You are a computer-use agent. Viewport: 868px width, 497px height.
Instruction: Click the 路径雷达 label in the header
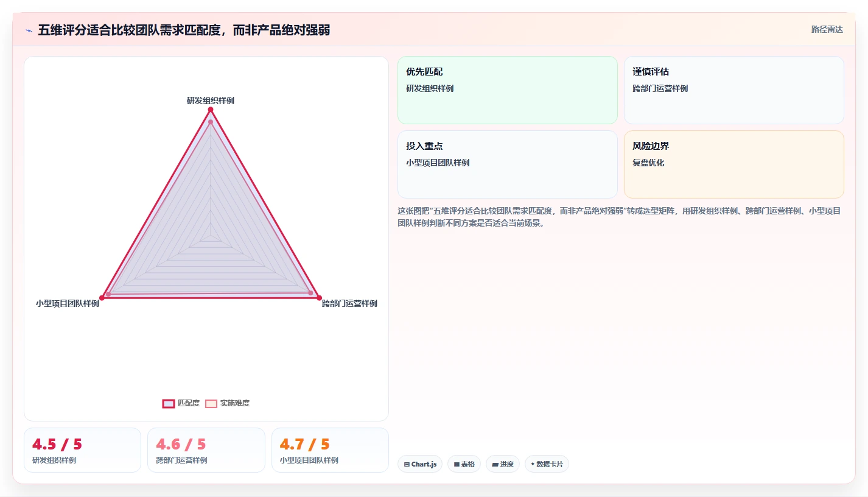click(x=827, y=29)
